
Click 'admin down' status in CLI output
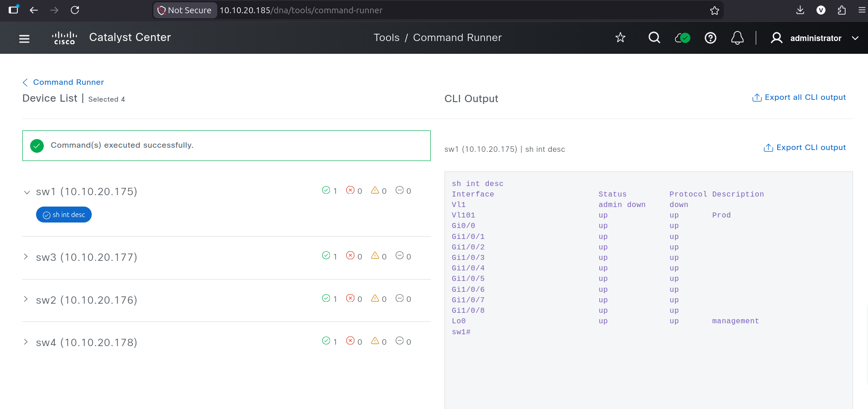[x=622, y=205]
